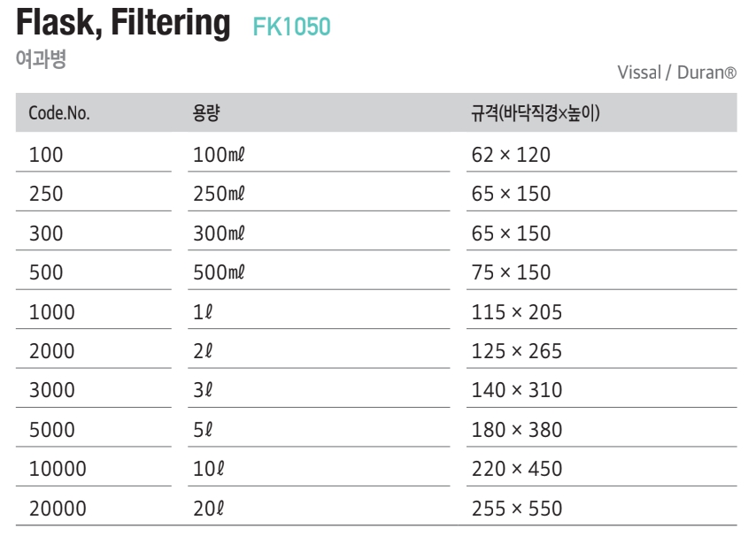The width and height of the screenshot is (756, 536).
Task: Click the 125 × 265 dimension cell
Action: click(x=517, y=351)
